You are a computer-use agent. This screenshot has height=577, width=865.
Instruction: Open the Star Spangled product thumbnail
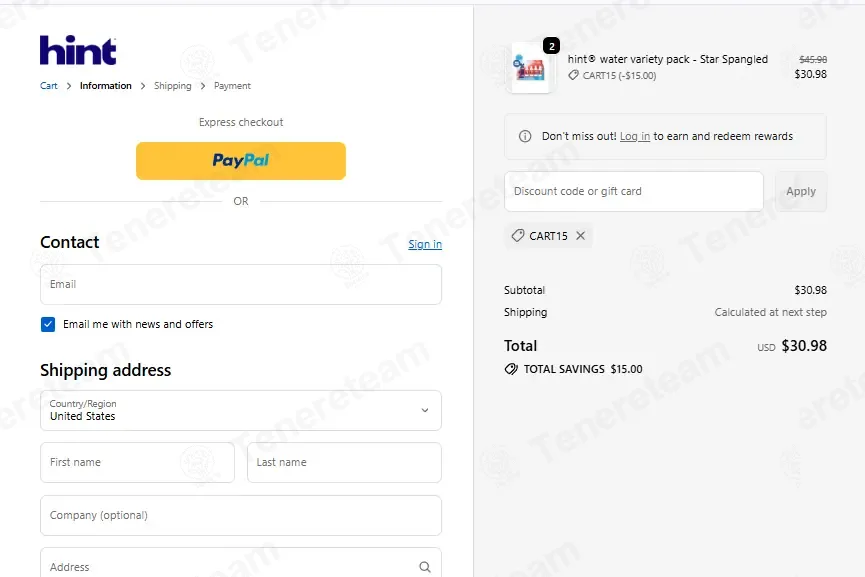pyautogui.click(x=530, y=68)
